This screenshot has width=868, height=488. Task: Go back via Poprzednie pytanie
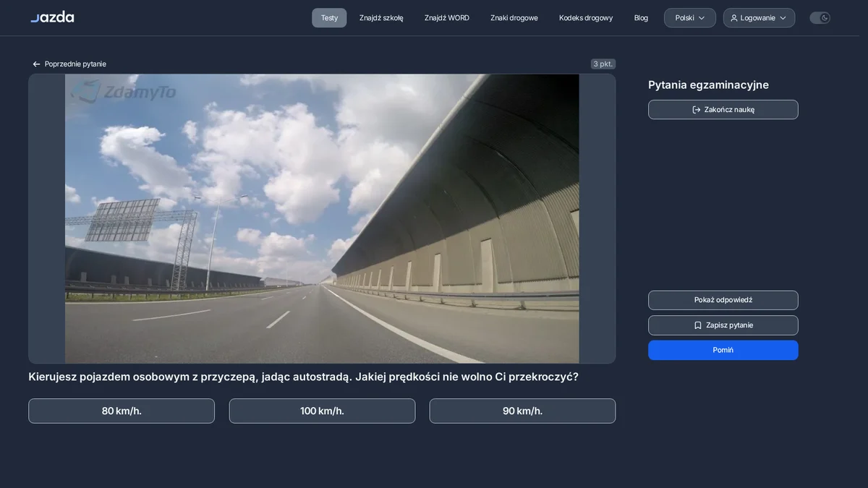69,64
